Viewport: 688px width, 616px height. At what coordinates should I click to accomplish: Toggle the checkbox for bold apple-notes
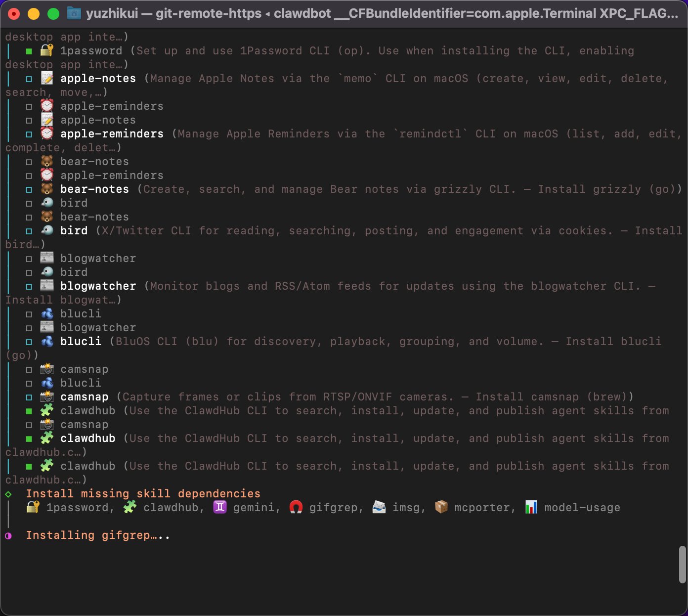coord(29,79)
